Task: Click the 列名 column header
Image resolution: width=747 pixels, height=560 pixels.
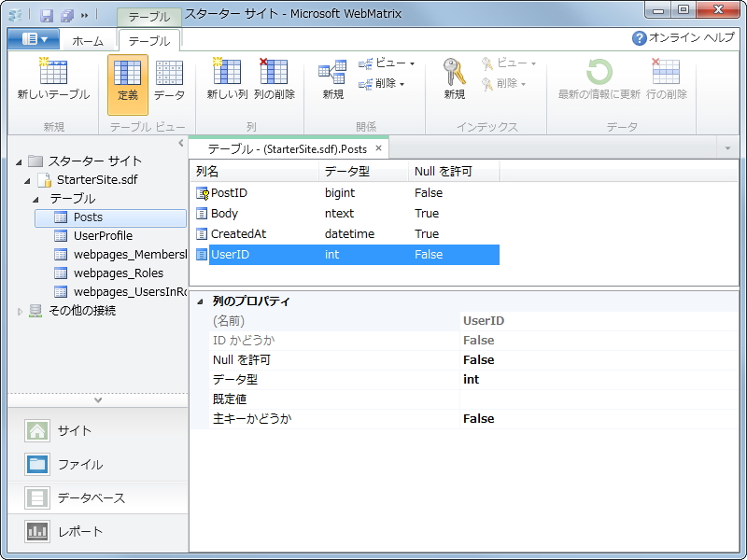Action: [x=255, y=172]
